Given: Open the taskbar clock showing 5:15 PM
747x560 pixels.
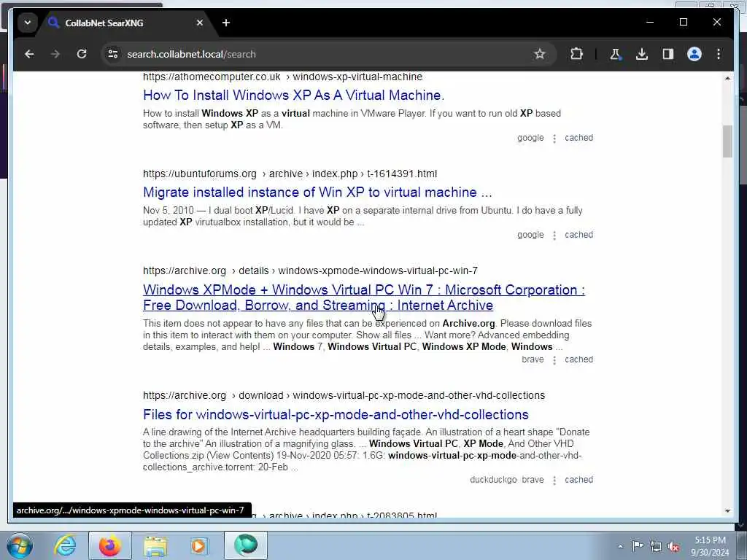Looking at the screenshot, I should 710,546.
